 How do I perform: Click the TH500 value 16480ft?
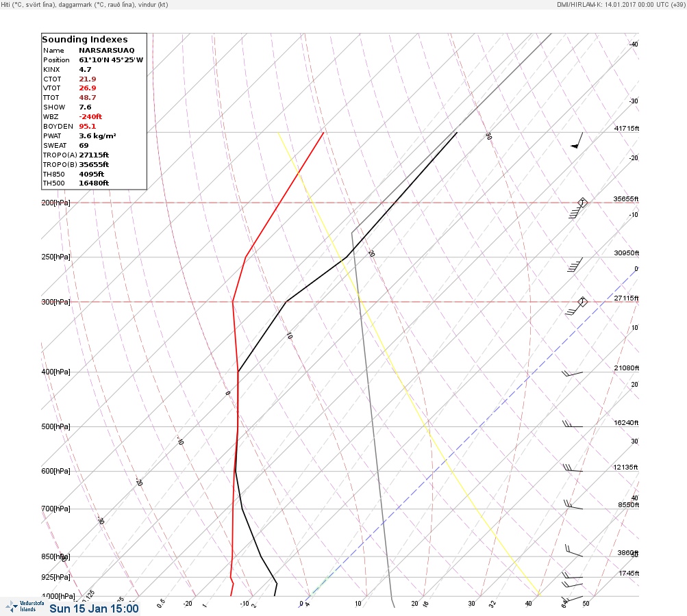point(94,183)
